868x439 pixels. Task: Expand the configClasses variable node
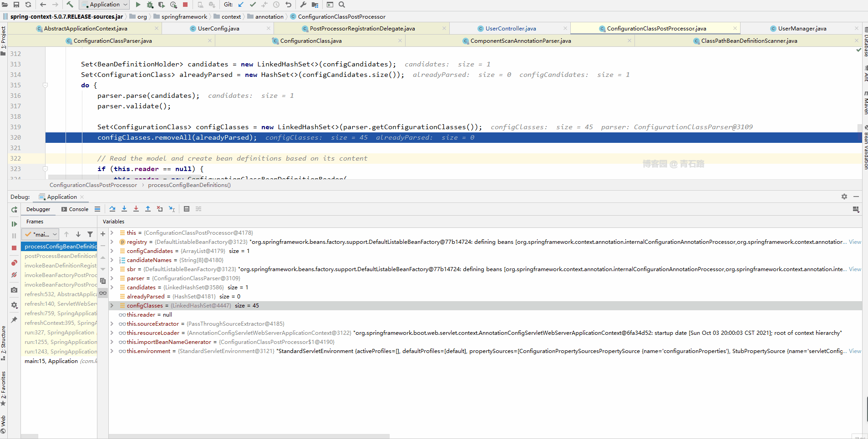112,305
